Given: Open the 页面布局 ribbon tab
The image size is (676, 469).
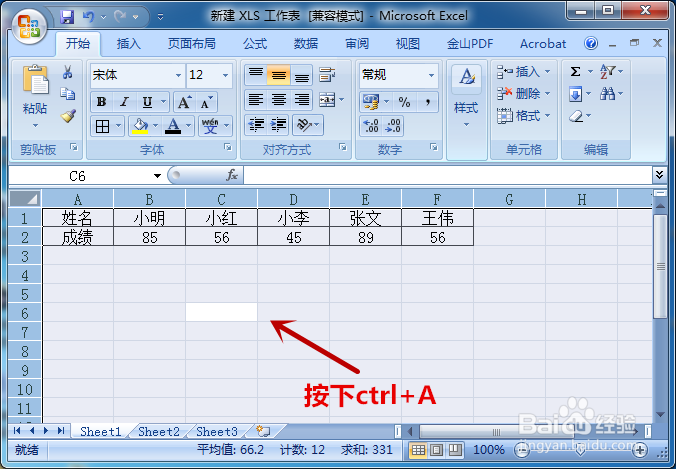Looking at the screenshot, I should tap(191, 44).
